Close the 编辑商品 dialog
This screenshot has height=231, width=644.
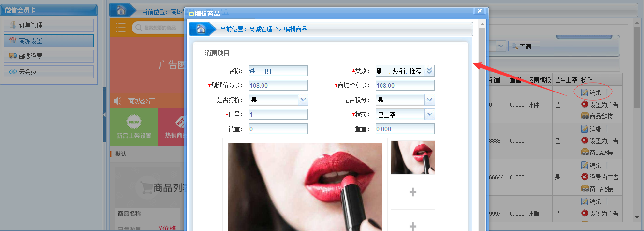(479, 11)
